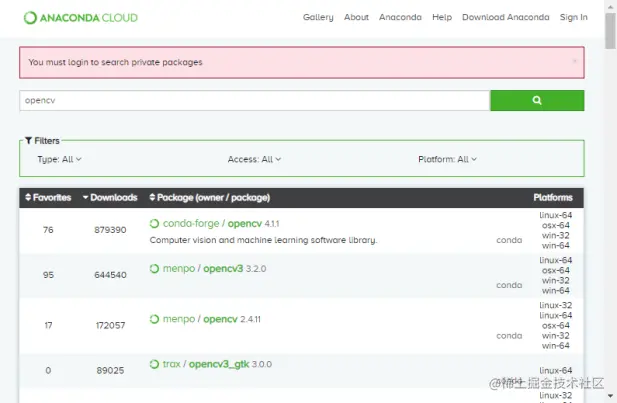Click the Filters funnel icon
Image resolution: width=617 pixels, height=403 pixels.
(x=28, y=140)
